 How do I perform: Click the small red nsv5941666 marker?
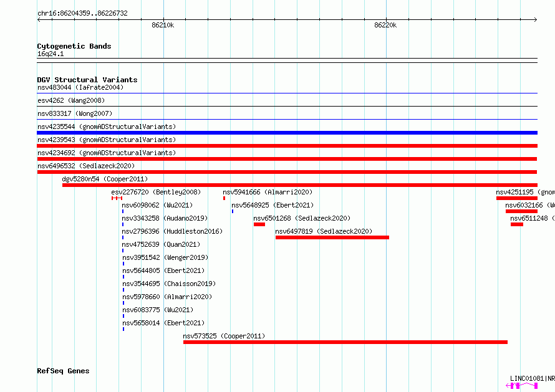pos(224,198)
